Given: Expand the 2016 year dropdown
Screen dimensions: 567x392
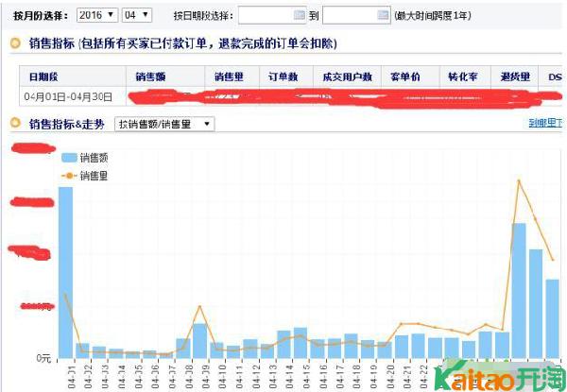Looking at the screenshot, I should (96, 16).
